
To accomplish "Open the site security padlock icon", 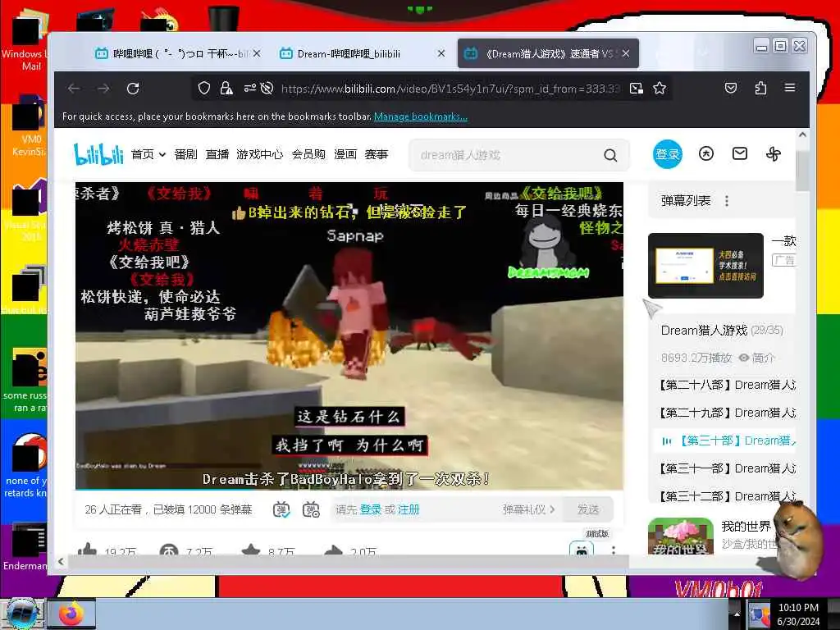I will 226,89.
